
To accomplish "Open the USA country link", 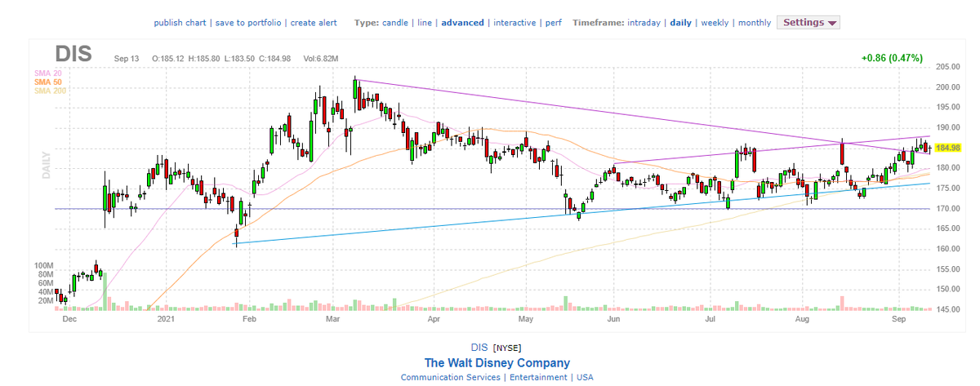I will point(584,377).
